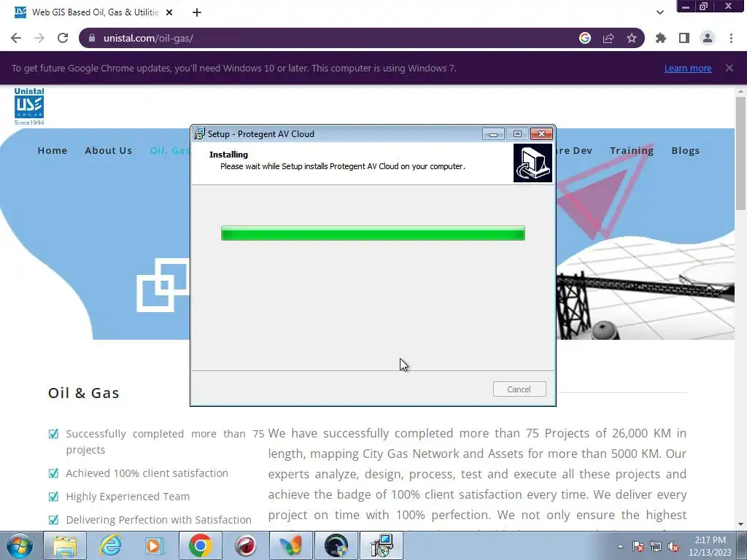Select the Web GIS Based Oil tab
The image size is (747, 560).
pos(94,12)
